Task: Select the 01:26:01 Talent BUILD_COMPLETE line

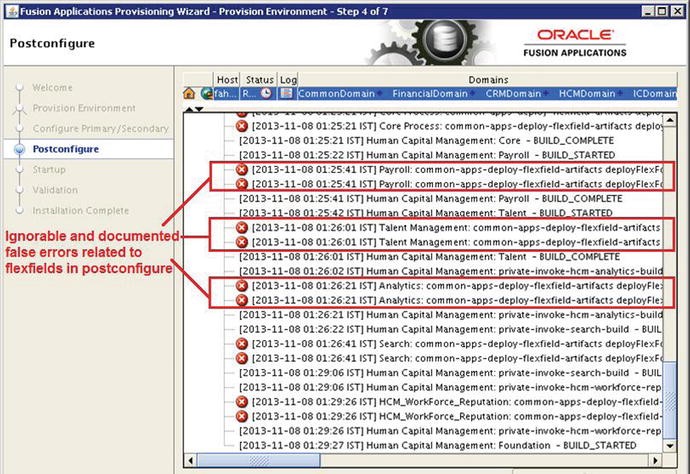Action: (x=429, y=257)
